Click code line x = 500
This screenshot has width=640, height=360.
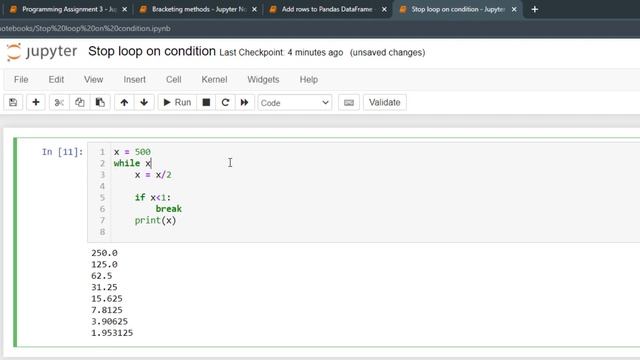click(132, 152)
